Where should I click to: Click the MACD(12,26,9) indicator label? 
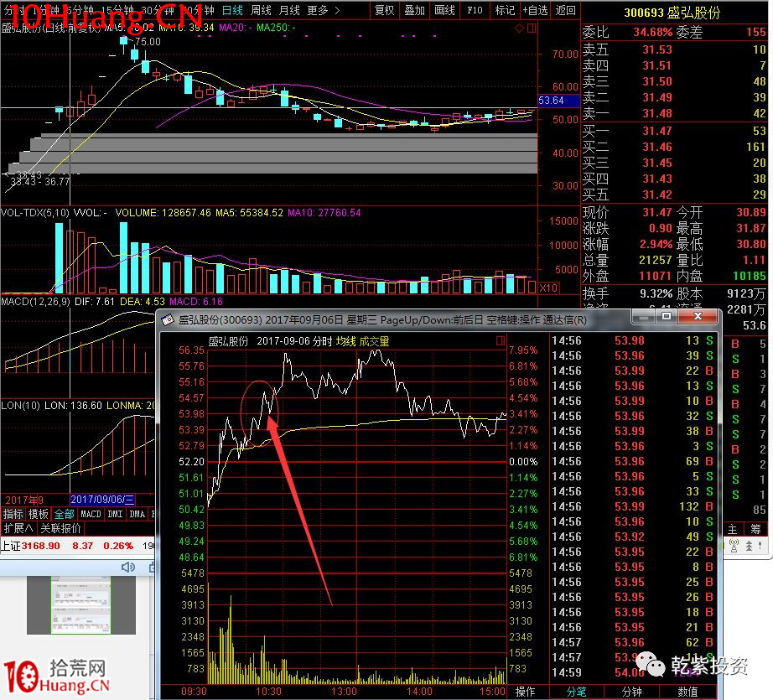coord(35,301)
